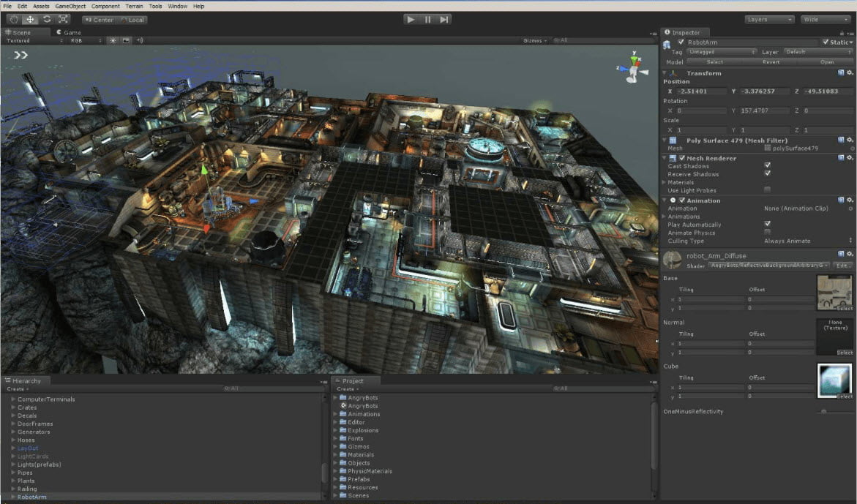Screen dimensions: 857x504
Task: Open the Wide layout dropdown
Action: pyautogui.click(x=826, y=20)
